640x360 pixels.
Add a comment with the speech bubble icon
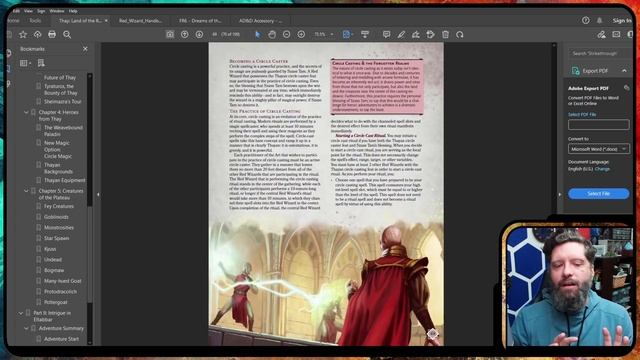click(387, 35)
